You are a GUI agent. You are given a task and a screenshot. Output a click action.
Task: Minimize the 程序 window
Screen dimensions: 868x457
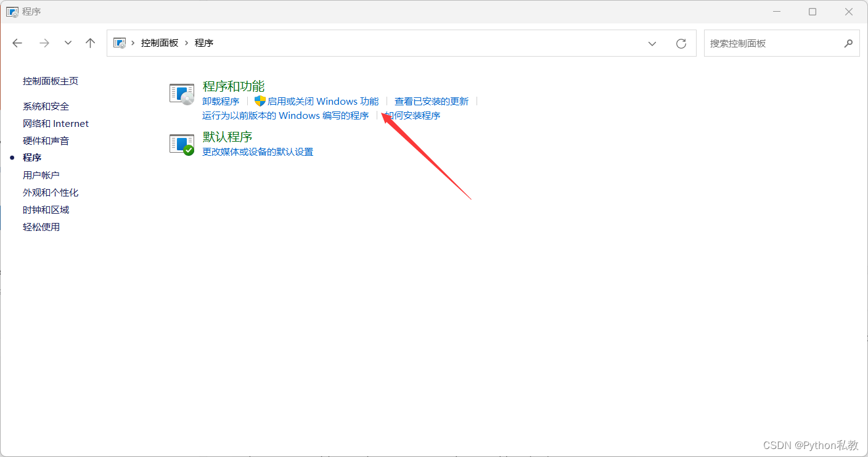coord(776,12)
